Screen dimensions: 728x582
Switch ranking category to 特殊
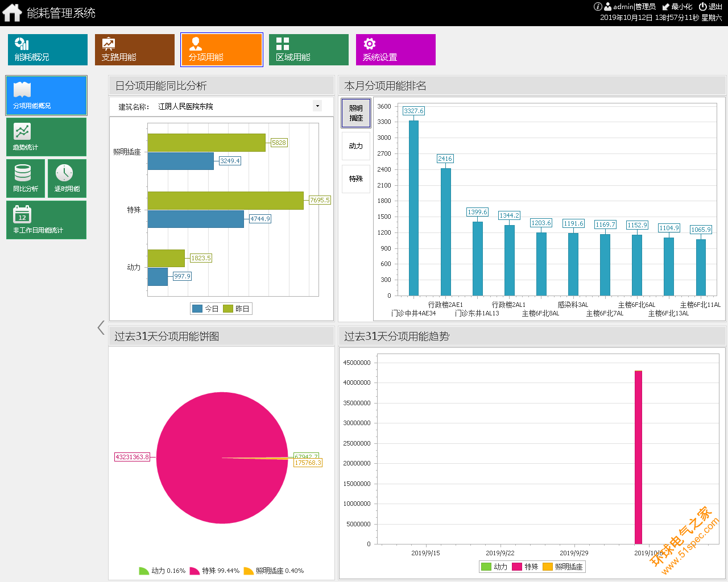click(x=356, y=179)
